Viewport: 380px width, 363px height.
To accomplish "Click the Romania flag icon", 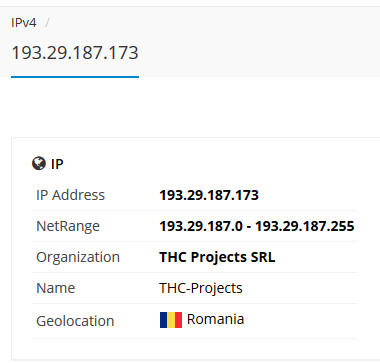I will [x=171, y=320].
